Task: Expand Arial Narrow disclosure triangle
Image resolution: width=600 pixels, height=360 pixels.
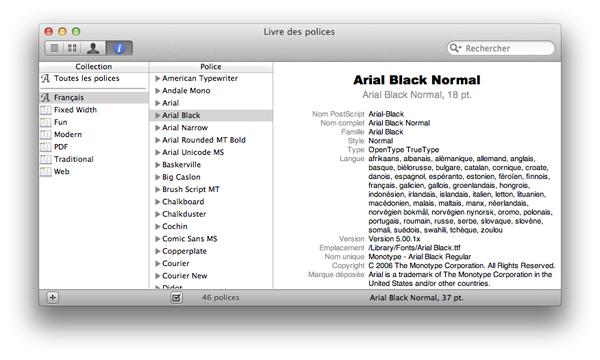Action: coord(157,128)
